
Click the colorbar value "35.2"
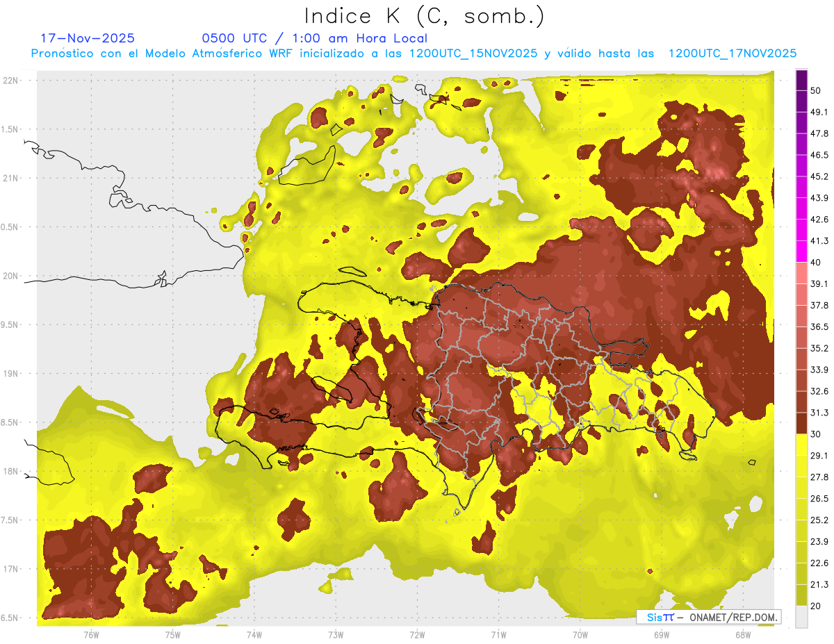[819, 348]
